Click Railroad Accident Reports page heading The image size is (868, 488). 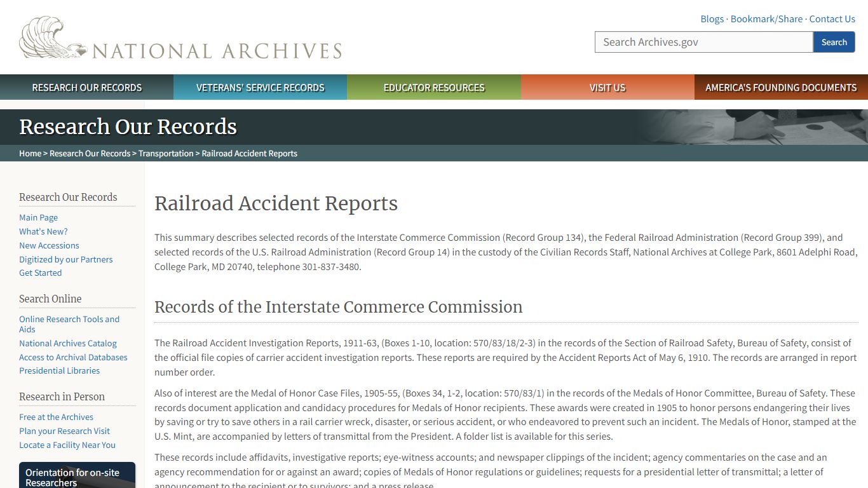click(x=276, y=203)
